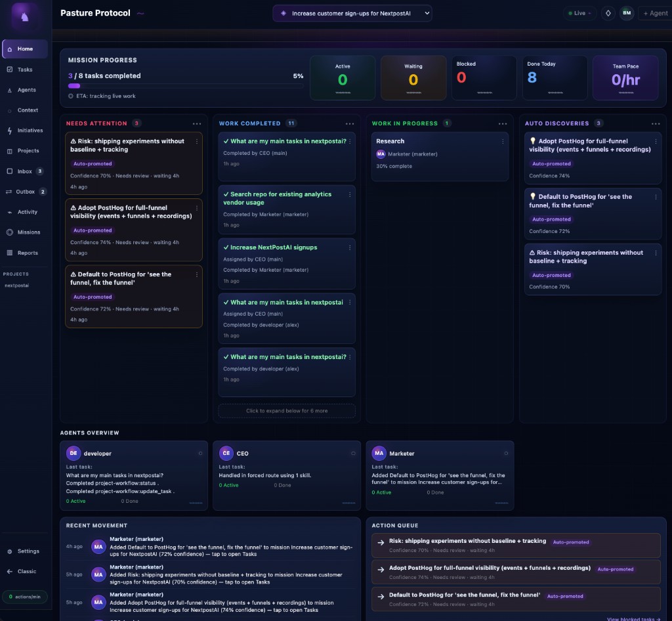Click the Settings gear icon
Image resolution: width=672 pixels, height=621 pixels.
point(9,551)
